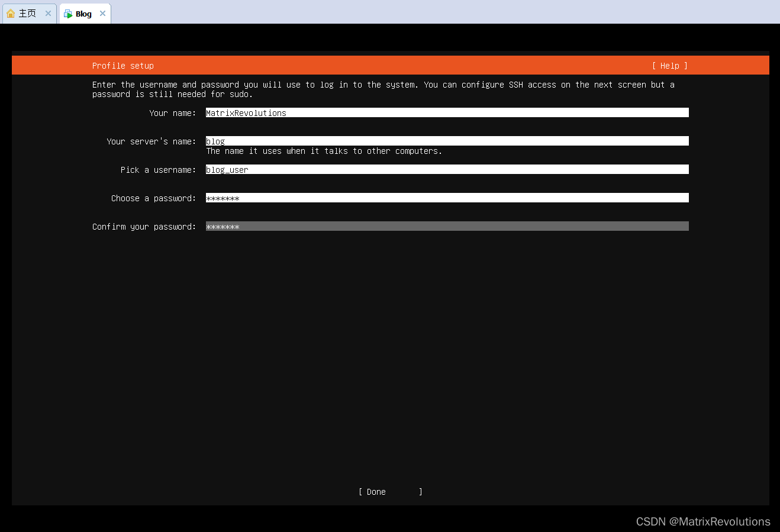Click the home icon on the 主页 tab
This screenshot has width=780, height=532.
pyautogui.click(x=11, y=13)
